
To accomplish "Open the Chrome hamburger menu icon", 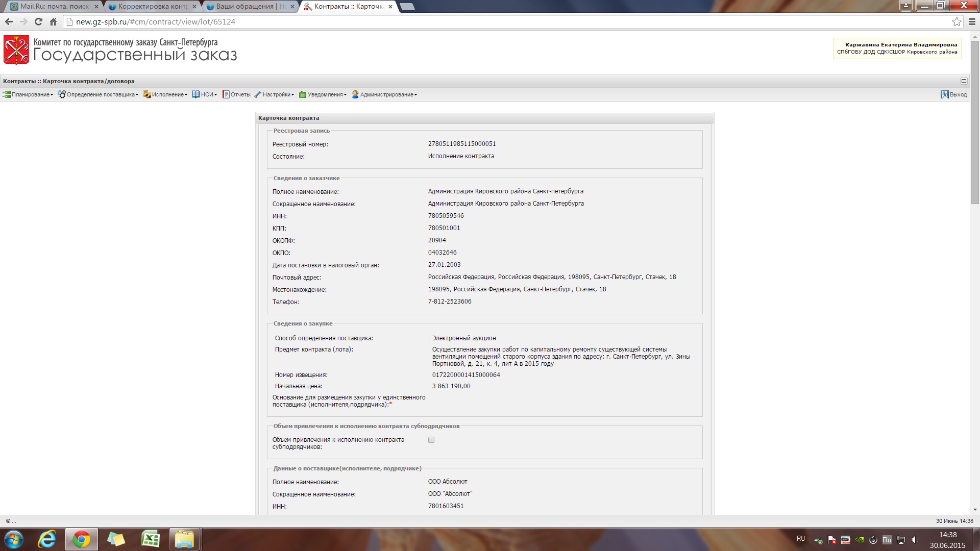I will (x=972, y=22).
